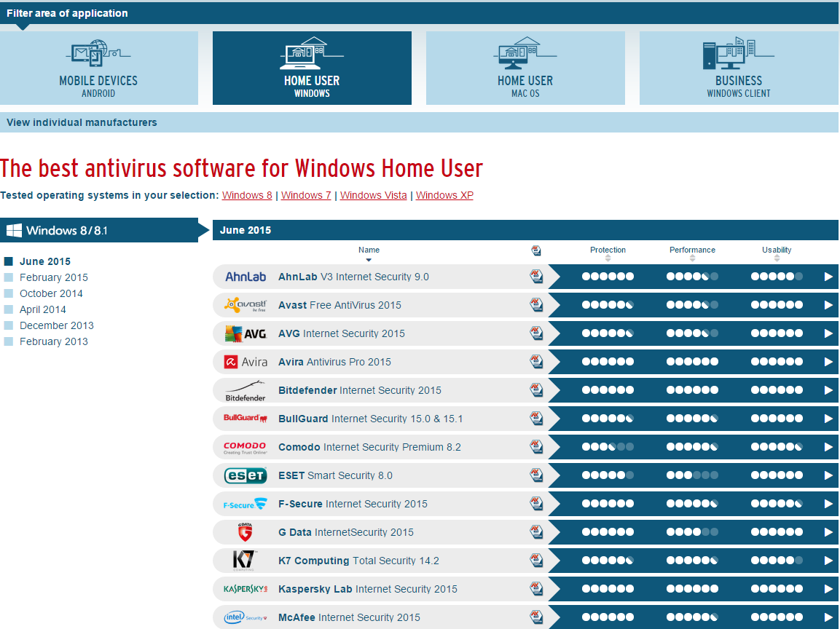Expand AVG row details arrow
This screenshot has height=629, width=840.
(x=828, y=333)
